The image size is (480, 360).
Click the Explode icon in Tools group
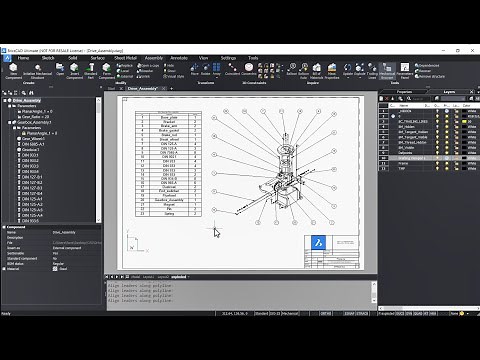pos(360,67)
